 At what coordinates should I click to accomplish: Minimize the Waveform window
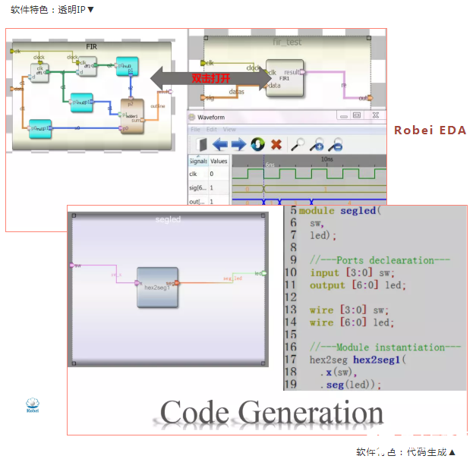[344, 115]
